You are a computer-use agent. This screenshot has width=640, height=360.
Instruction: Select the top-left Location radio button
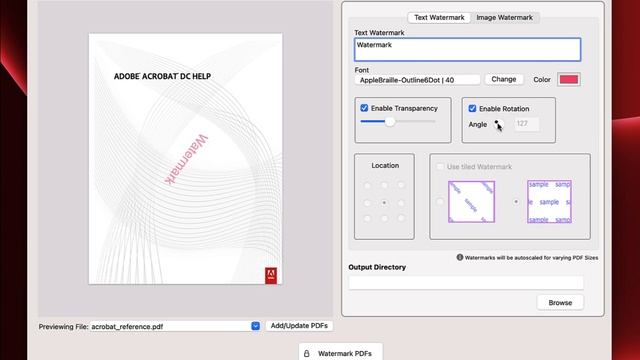(367, 186)
